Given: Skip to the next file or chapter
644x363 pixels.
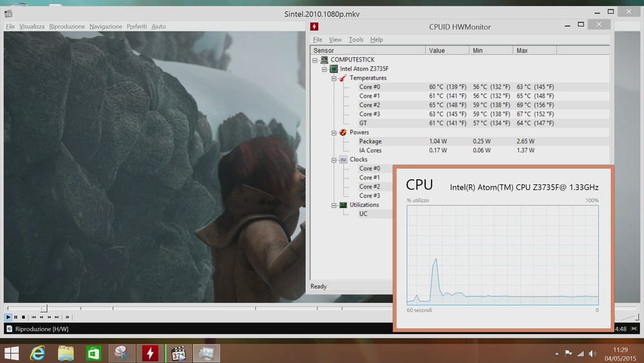Looking at the screenshot, I should pyautogui.click(x=57, y=317).
